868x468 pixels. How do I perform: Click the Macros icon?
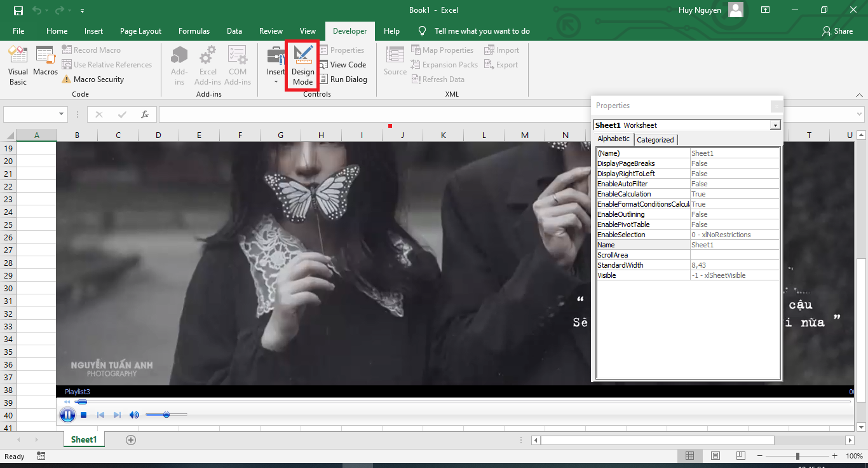click(45, 64)
